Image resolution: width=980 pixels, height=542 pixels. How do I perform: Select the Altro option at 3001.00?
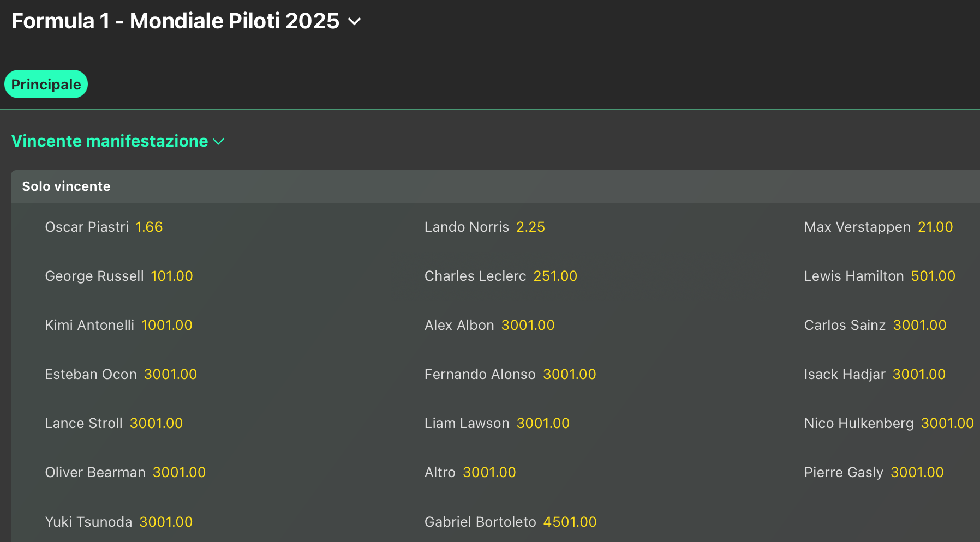coord(489,473)
